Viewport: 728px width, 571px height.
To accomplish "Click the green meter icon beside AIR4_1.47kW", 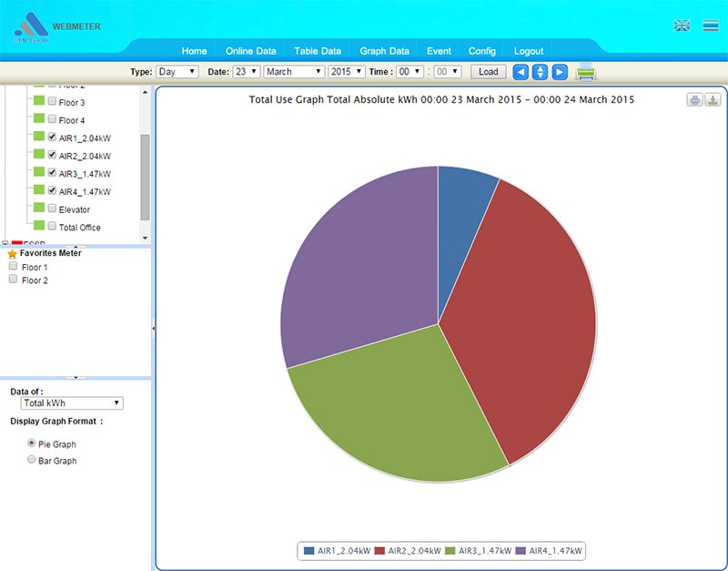I will click(x=39, y=189).
